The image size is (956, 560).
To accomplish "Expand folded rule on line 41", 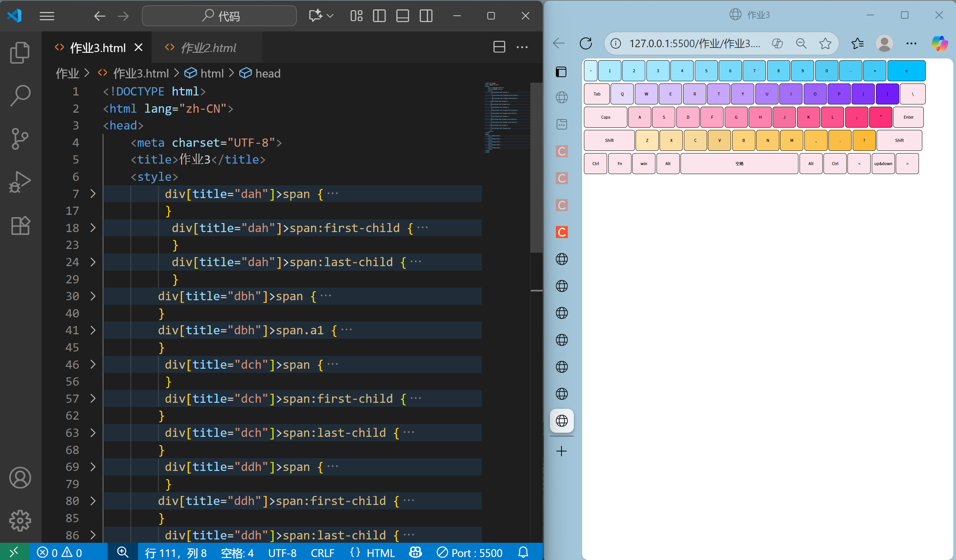I will [x=93, y=330].
